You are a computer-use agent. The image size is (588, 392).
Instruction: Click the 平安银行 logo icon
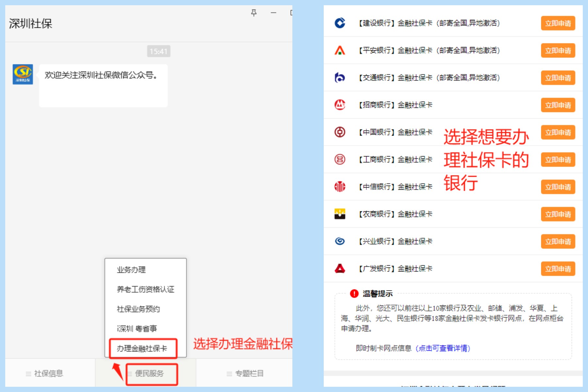(340, 50)
